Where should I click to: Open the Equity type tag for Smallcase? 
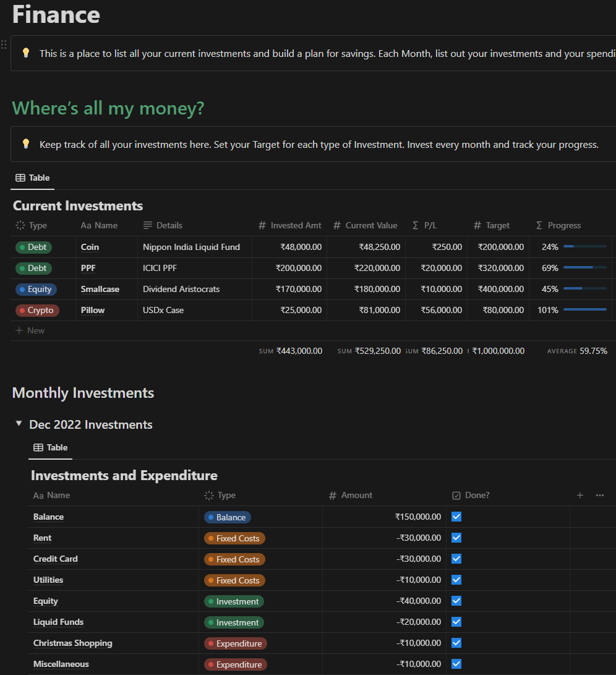click(x=36, y=290)
